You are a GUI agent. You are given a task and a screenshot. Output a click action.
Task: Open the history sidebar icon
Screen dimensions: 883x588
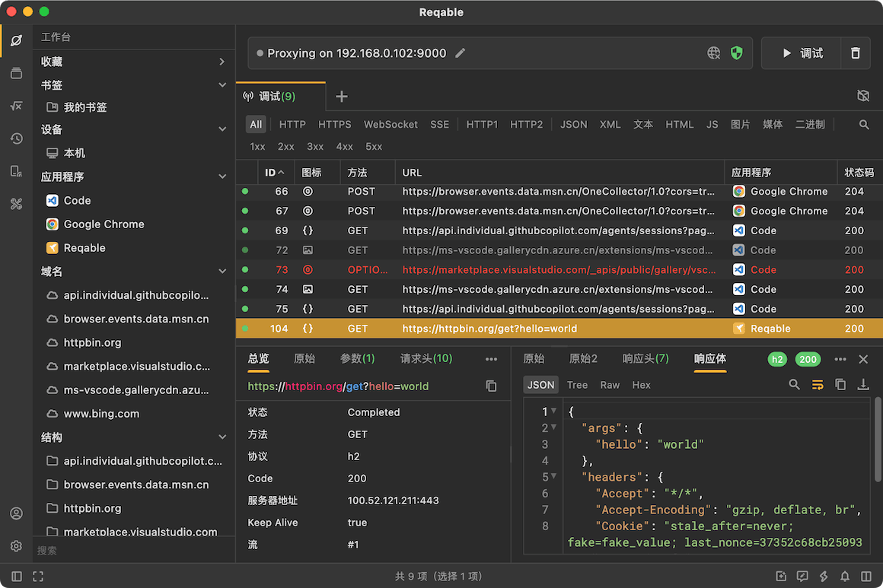tap(16, 138)
